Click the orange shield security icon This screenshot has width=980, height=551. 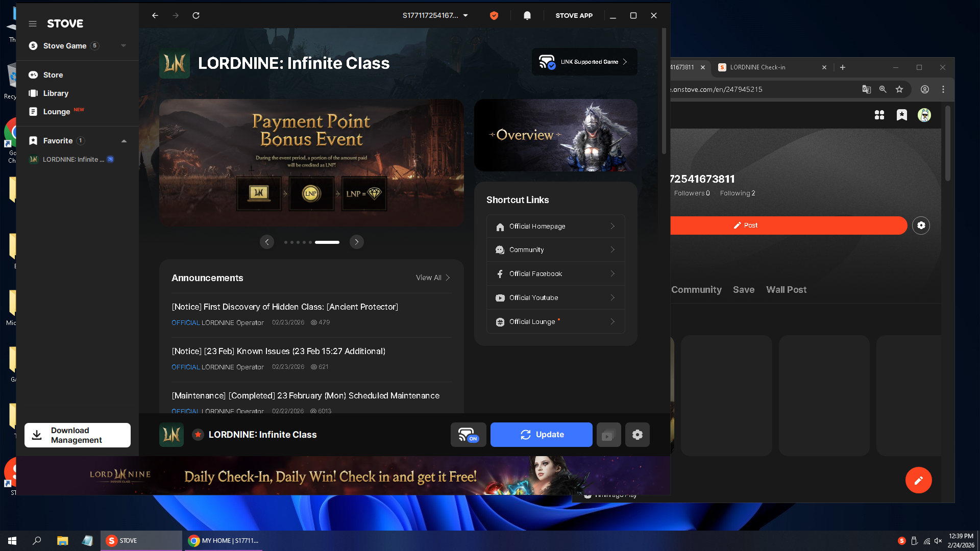pyautogui.click(x=494, y=15)
